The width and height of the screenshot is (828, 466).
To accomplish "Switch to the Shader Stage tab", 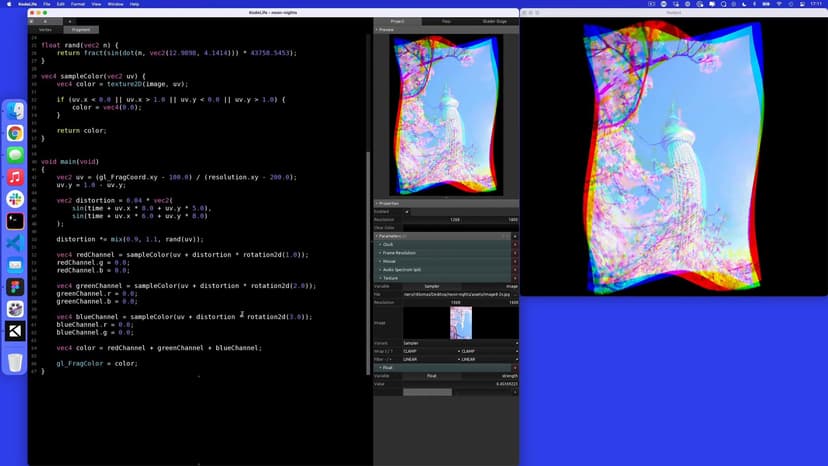I will point(494,20).
